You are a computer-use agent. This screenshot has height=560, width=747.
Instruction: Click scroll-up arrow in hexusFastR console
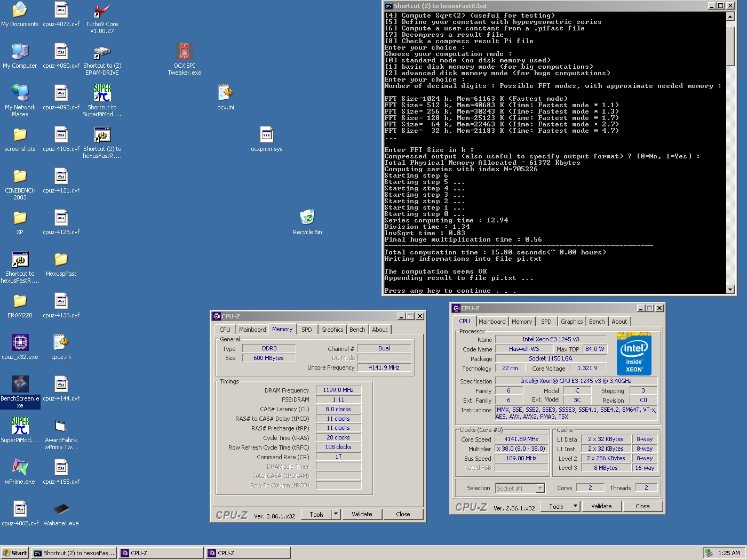point(730,16)
